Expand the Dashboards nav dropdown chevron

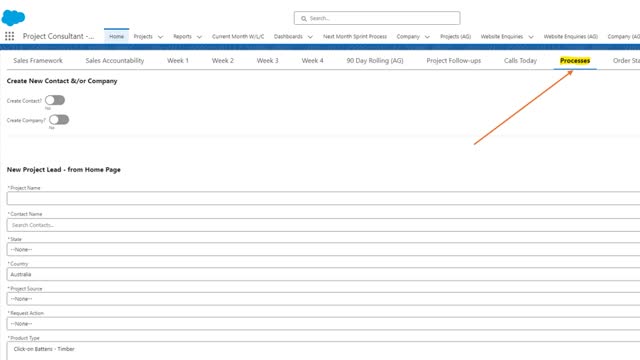click(310, 37)
